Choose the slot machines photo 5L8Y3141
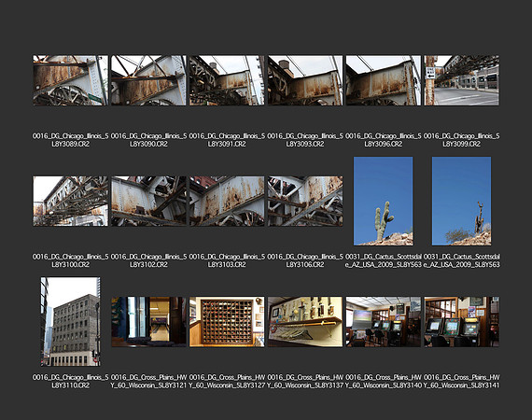This screenshot has height=420, width=532. click(x=461, y=322)
